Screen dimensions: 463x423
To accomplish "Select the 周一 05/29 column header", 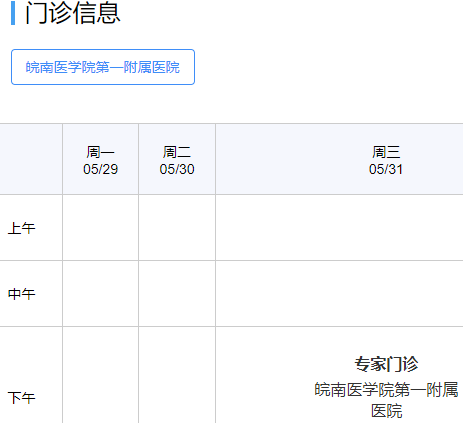I will [x=100, y=160].
